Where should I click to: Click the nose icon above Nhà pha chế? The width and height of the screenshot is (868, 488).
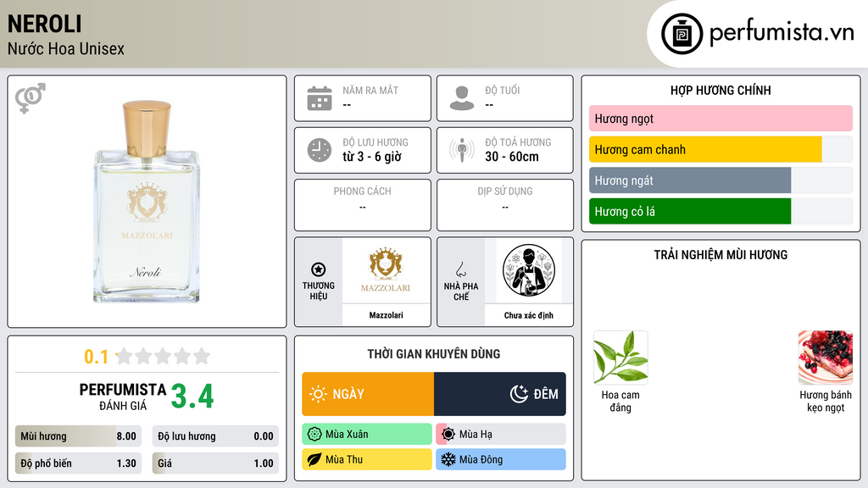(x=460, y=269)
